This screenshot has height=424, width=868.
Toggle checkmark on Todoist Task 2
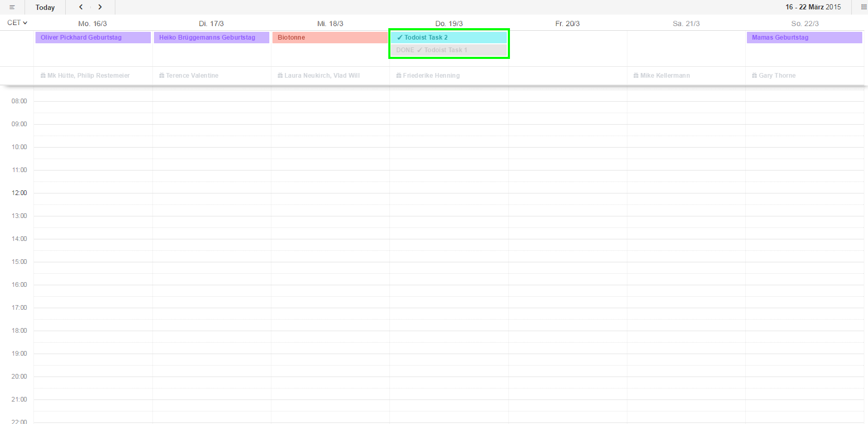pos(400,38)
